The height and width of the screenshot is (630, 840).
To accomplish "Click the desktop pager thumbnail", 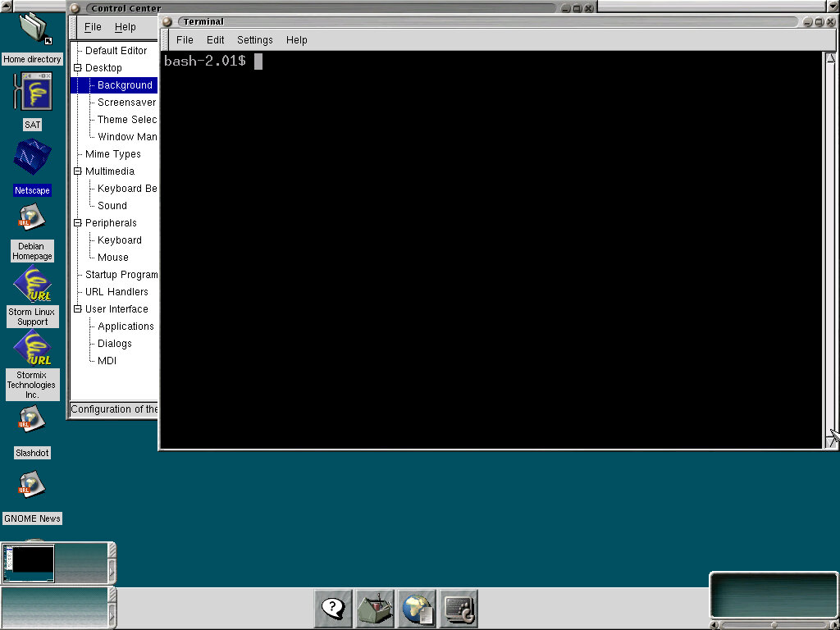I will (x=30, y=564).
